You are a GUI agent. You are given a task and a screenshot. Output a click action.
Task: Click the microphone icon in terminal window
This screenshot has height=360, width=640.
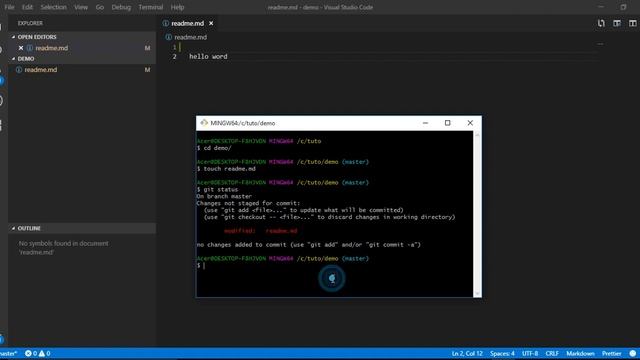332,279
